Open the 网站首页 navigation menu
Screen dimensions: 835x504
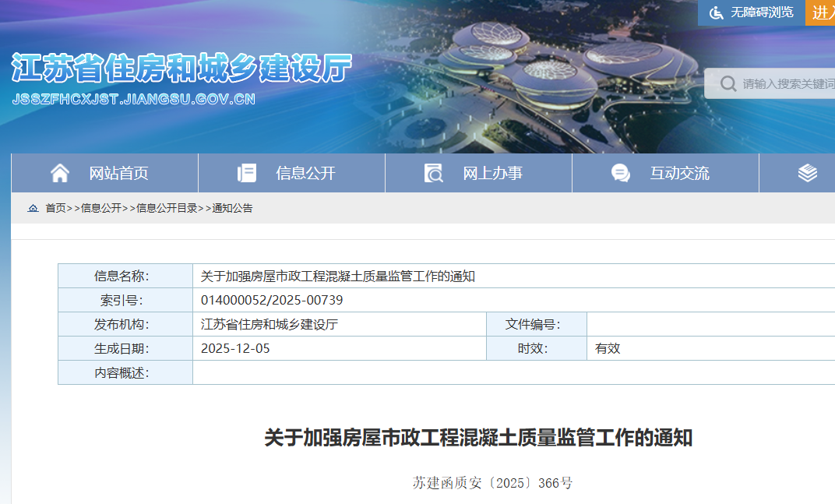(x=118, y=174)
